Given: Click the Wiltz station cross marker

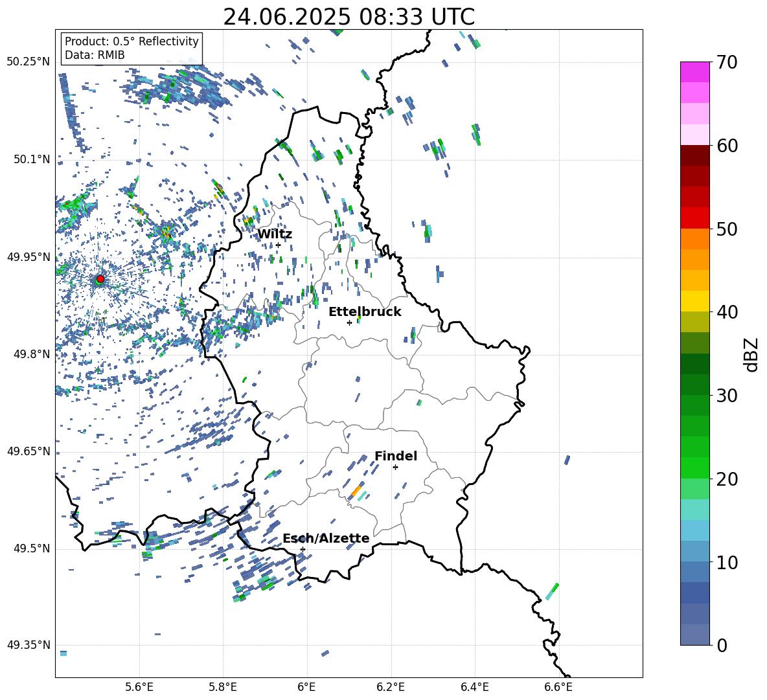Looking at the screenshot, I should 278,245.
